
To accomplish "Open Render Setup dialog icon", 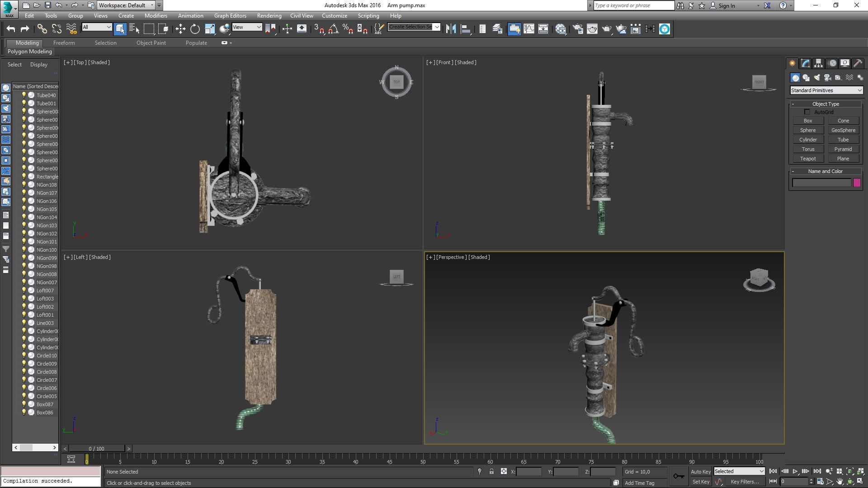I will click(578, 29).
